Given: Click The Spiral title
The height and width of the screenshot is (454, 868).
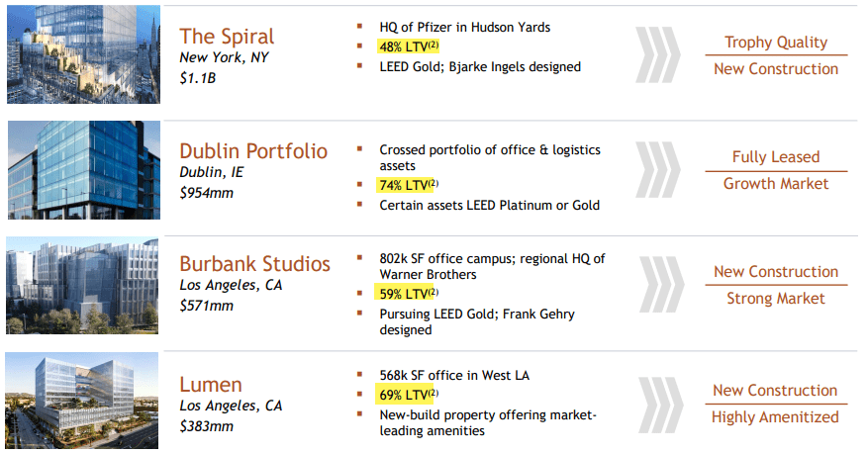Looking at the screenshot, I should point(227,37).
